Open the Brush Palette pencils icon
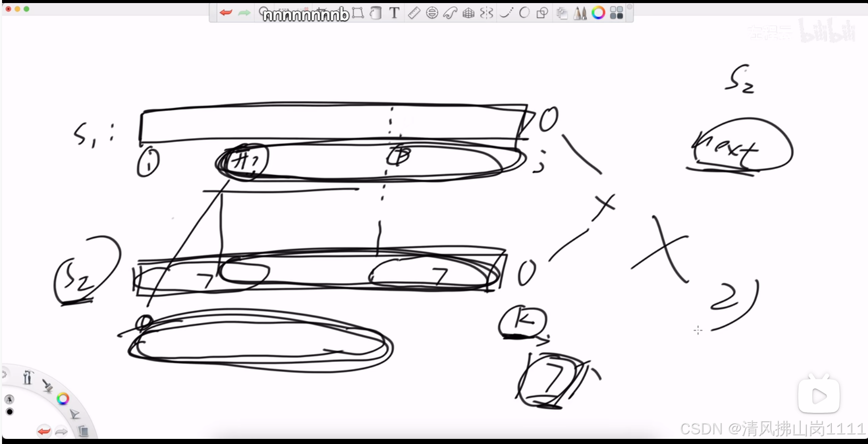 point(580,13)
